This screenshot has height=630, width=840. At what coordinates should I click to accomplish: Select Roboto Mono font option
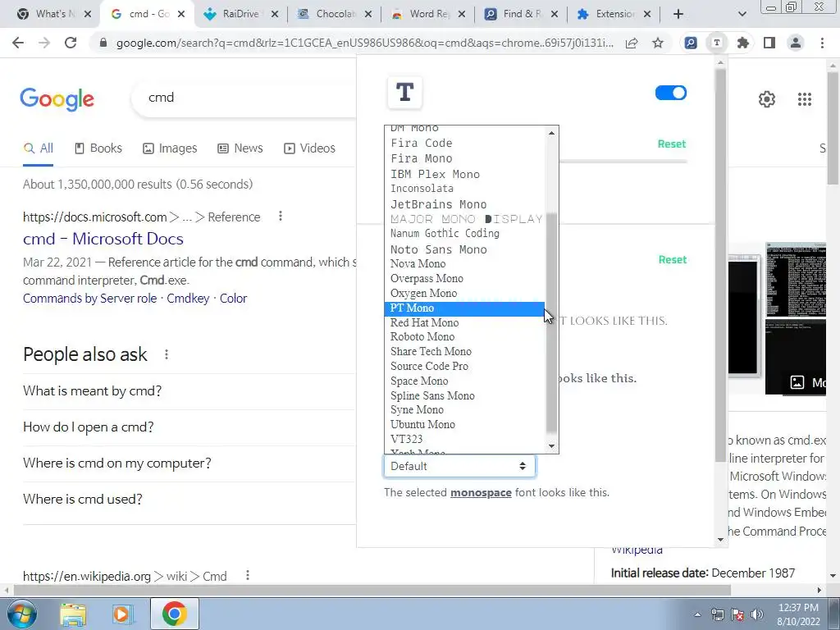tap(464, 337)
